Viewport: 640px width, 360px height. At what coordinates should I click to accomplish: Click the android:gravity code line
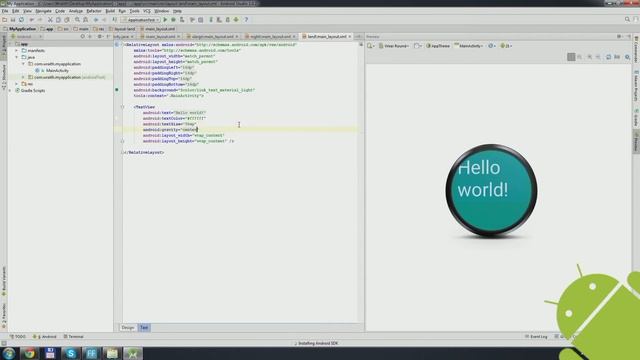pos(170,129)
